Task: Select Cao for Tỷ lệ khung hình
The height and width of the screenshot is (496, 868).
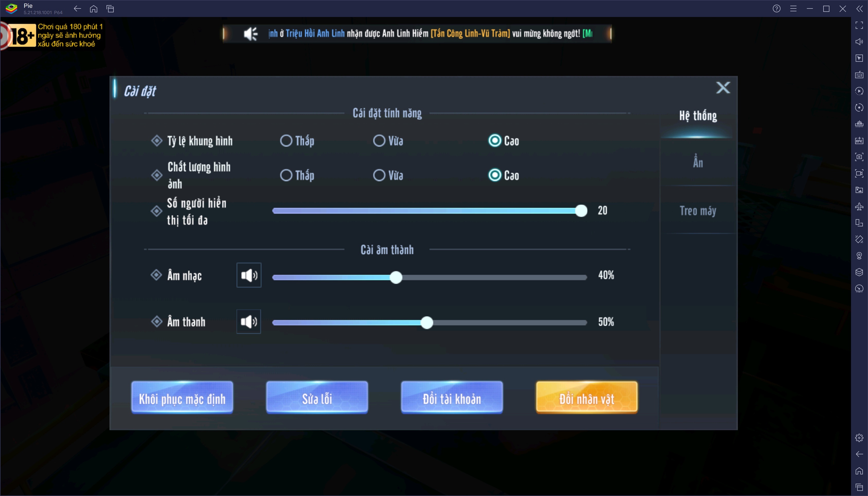Action: [495, 140]
